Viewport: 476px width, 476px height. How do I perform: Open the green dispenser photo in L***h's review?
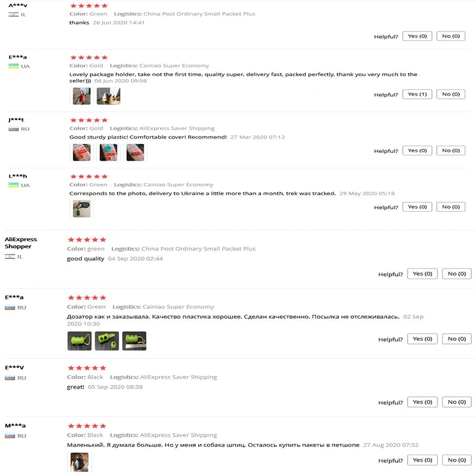click(x=82, y=208)
